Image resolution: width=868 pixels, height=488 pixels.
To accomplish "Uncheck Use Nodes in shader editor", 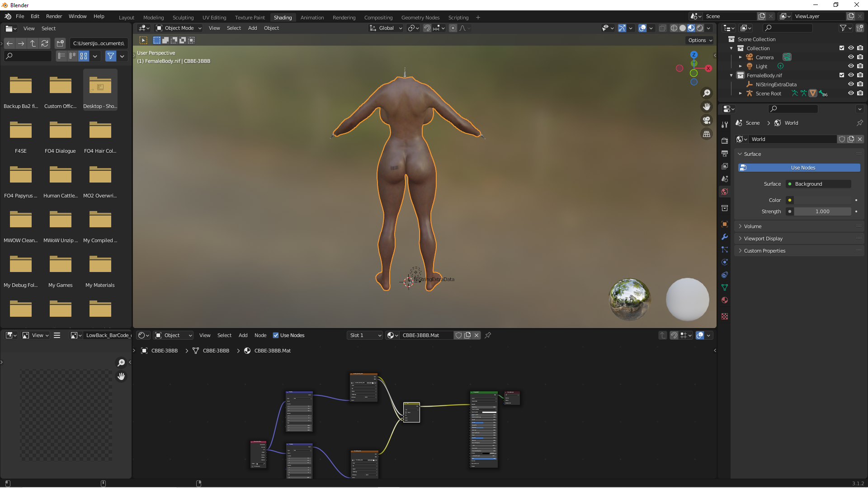I will pos(276,335).
